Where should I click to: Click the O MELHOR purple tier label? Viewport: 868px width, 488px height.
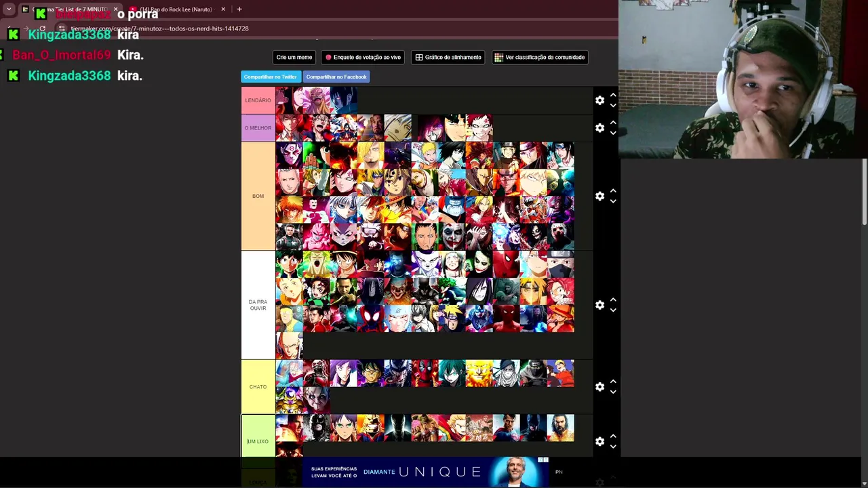click(x=258, y=128)
